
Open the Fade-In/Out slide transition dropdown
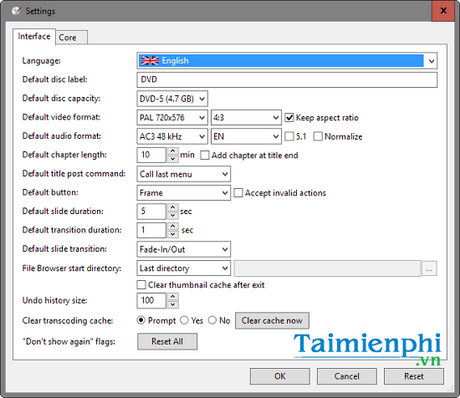(x=184, y=249)
